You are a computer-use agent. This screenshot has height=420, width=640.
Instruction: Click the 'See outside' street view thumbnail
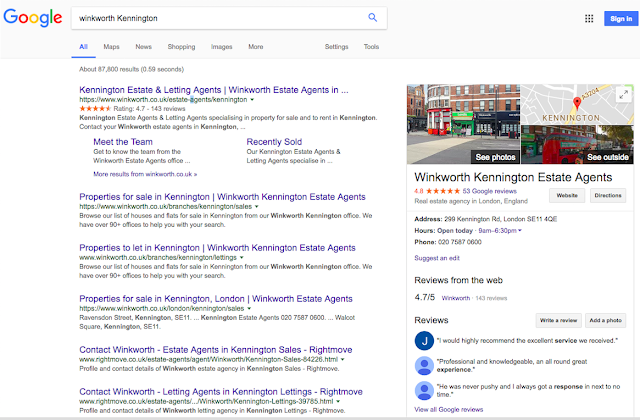578,145
